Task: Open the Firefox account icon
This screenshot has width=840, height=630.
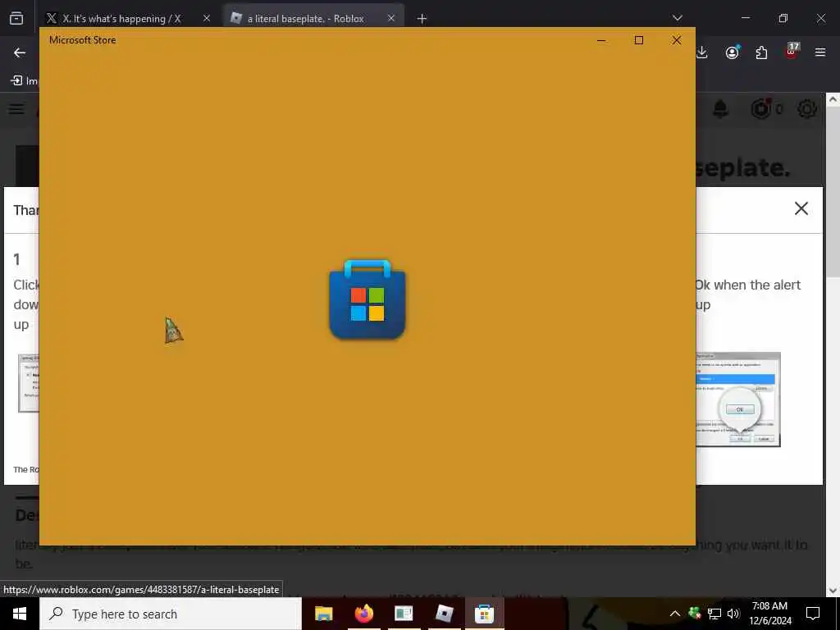Action: coord(733,52)
